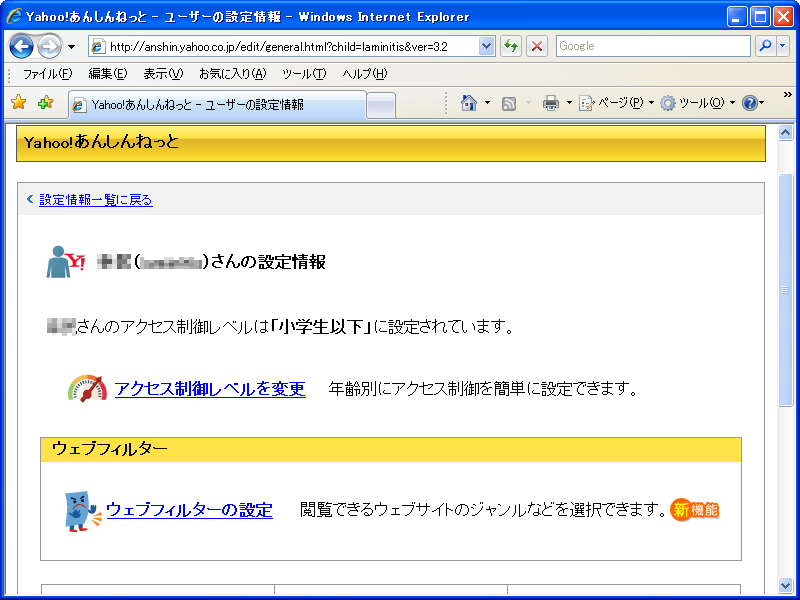Open the ヘルプ(H) menu
The image size is (800, 600).
pos(365,74)
